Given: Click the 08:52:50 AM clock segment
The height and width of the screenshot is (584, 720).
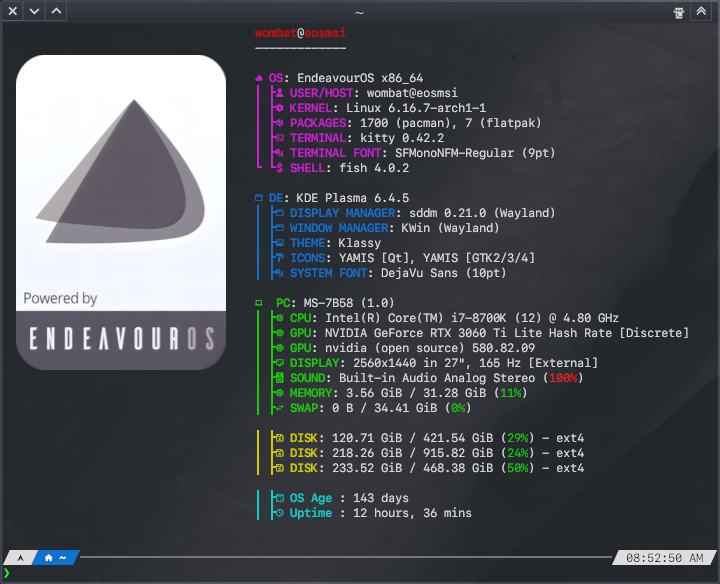Looking at the screenshot, I should (664, 557).
